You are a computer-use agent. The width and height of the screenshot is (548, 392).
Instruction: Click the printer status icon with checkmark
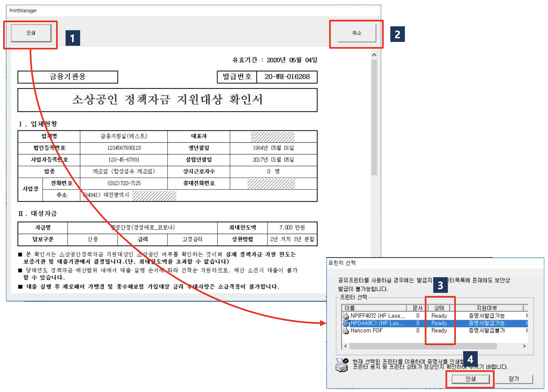[x=342, y=365]
